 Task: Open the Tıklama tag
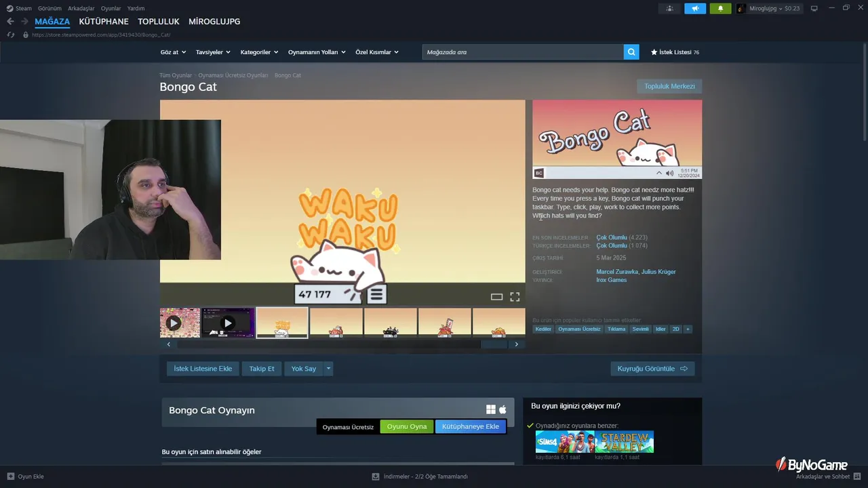click(616, 329)
